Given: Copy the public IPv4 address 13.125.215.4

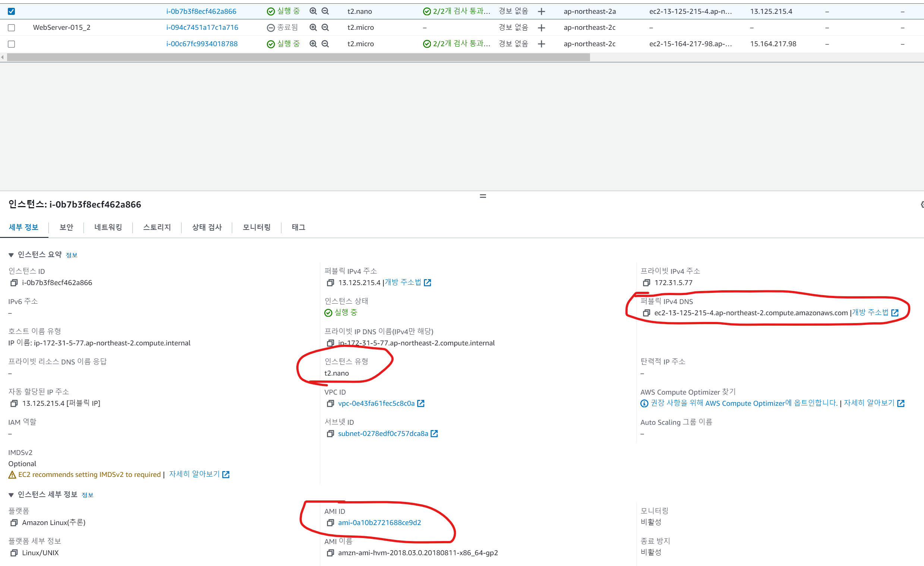Looking at the screenshot, I should click(x=330, y=282).
